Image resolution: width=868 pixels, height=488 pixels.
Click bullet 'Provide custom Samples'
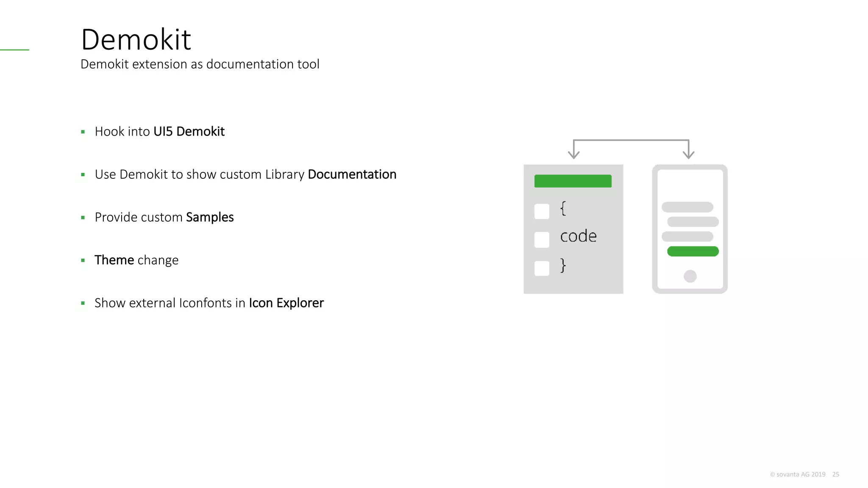coord(164,217)
